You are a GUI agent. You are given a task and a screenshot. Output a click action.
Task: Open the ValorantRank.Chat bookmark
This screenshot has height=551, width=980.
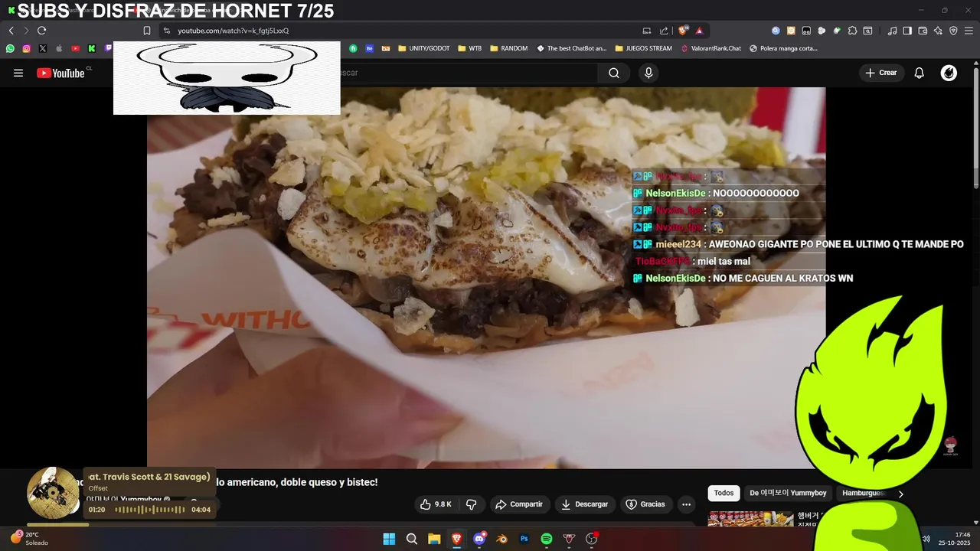pyautogui.click(x=710, y=48)
